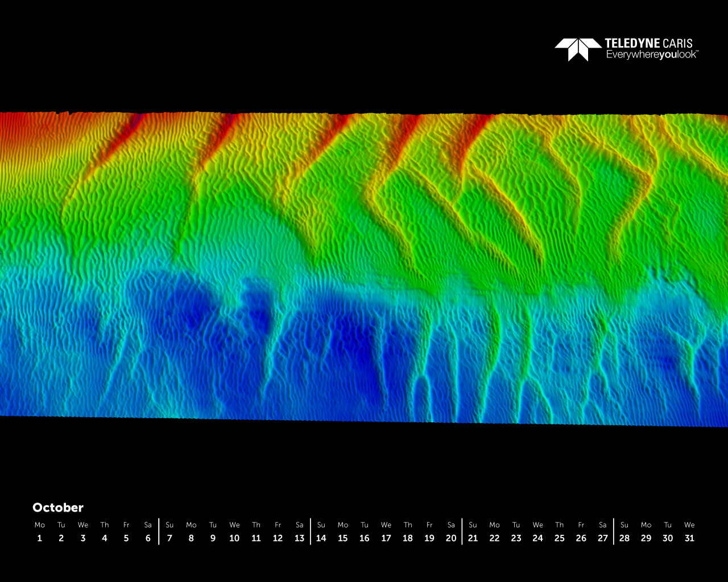Select Saturday the 6th in calendar

pos(148,538)
